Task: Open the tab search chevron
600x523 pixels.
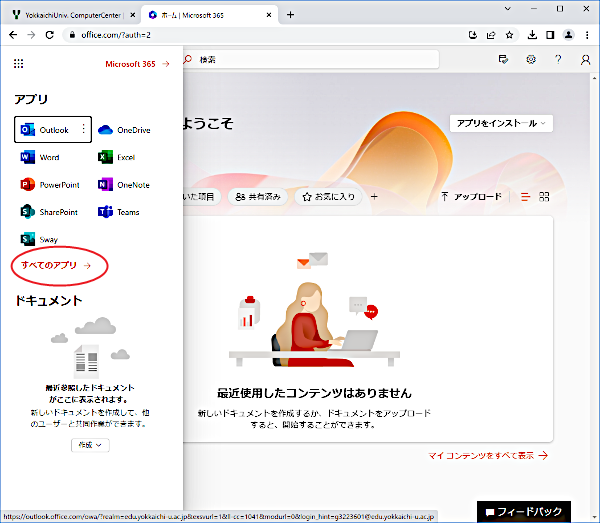Action: [x=508, y=8]
